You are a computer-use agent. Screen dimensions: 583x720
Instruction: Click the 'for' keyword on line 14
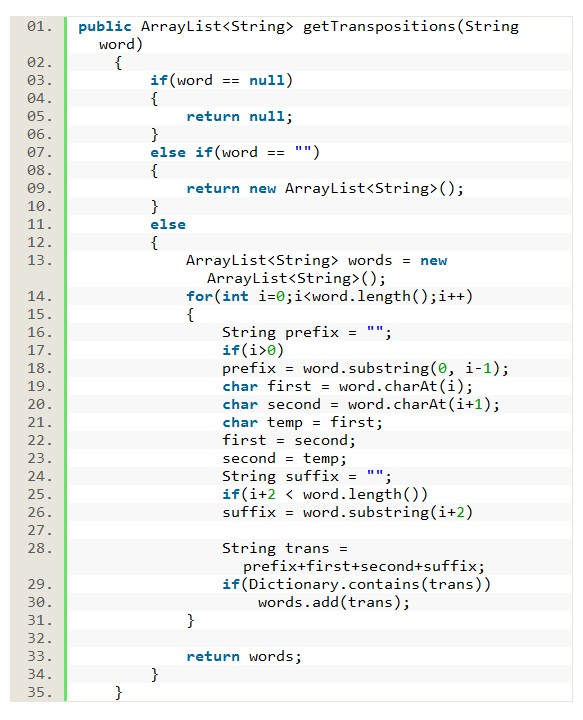click(x=199, y=297)
